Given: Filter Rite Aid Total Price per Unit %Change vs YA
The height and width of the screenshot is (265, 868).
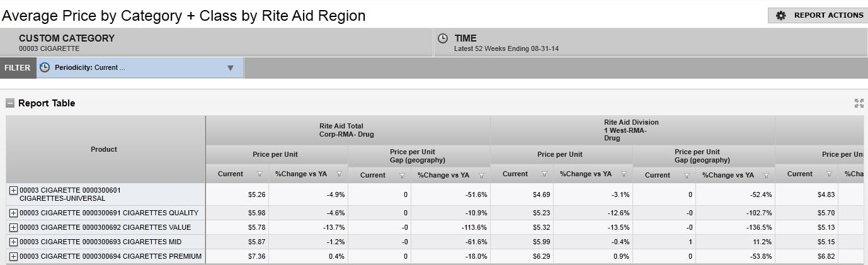Looking at the screenshot, I should (339, 174).
